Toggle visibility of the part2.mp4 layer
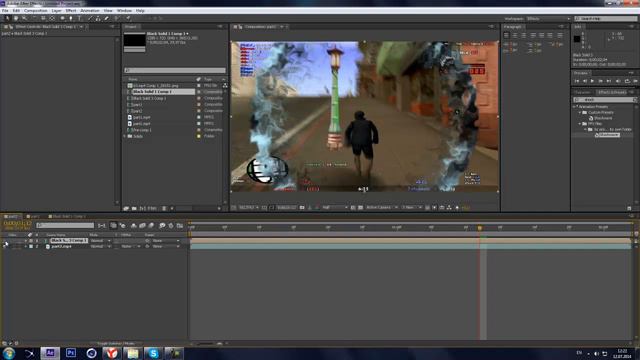The width and height of the screenshot is (640, 360). [x=5, y=247]
